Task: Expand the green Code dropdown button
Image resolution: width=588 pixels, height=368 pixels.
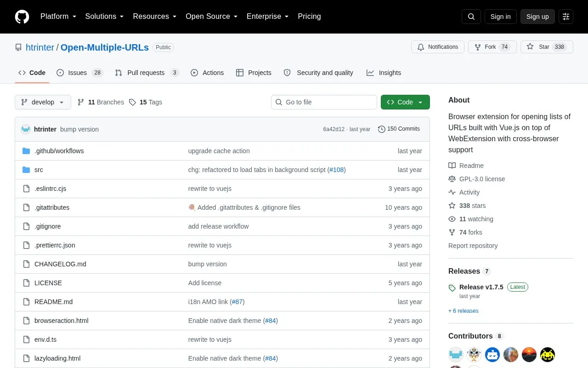Action: (405, 102)
